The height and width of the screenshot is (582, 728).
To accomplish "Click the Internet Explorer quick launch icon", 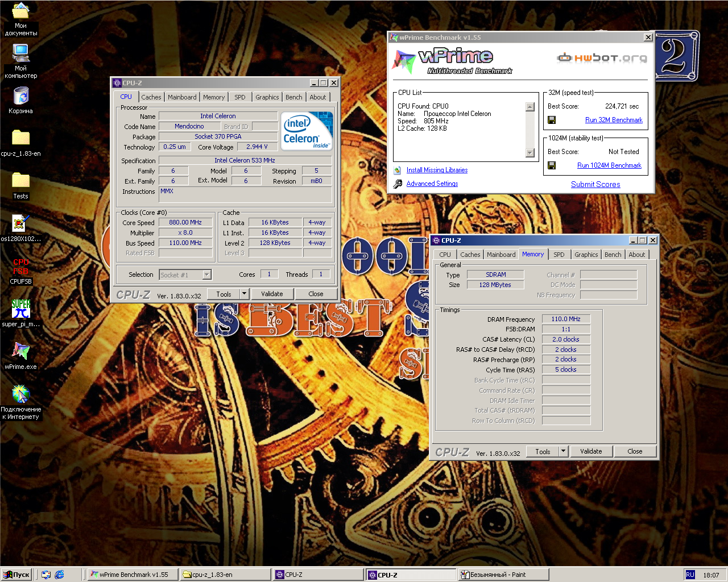I will pyautogui.click(x=59, y=575).
